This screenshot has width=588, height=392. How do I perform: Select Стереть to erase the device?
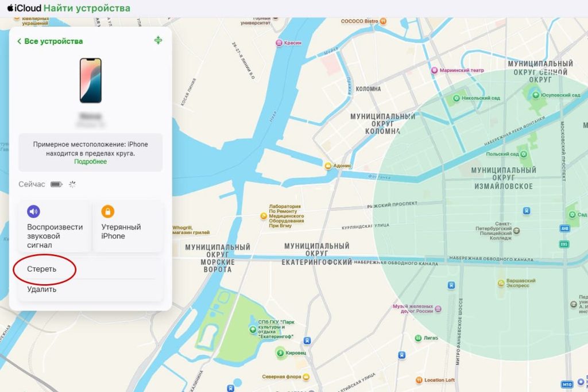coord(90,269)
